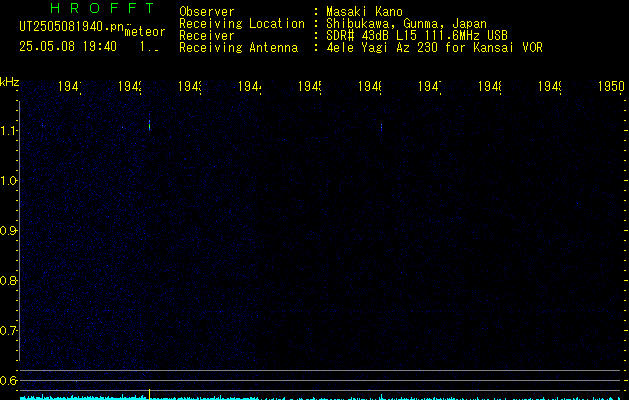Click the 1.1 kHz axis label
Screen dimensions: 629x400
point(9,130)
